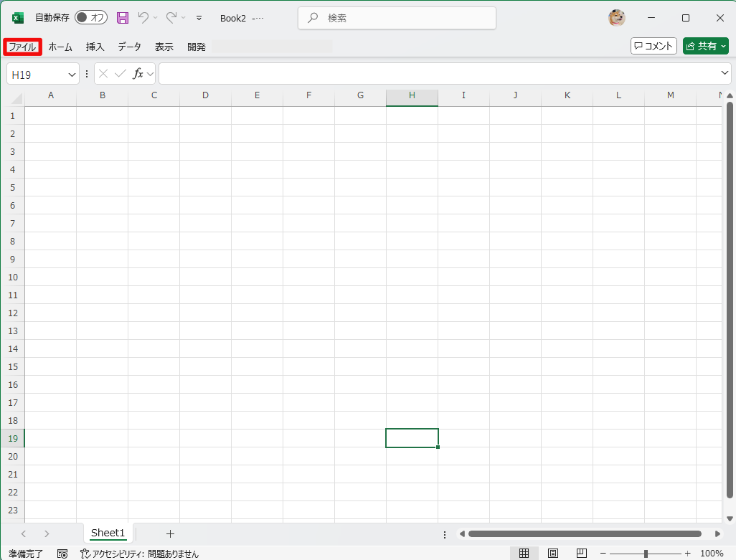Open the Name Box dropdown arrow
Image resolution: width=736 pixels, height=560 pixels.
72,74
